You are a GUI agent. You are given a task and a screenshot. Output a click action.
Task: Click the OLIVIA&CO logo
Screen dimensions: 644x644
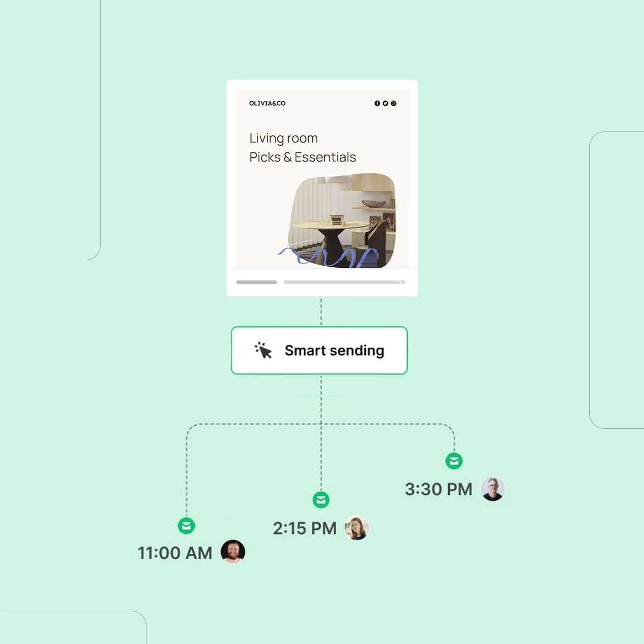[x=267, y=103]
